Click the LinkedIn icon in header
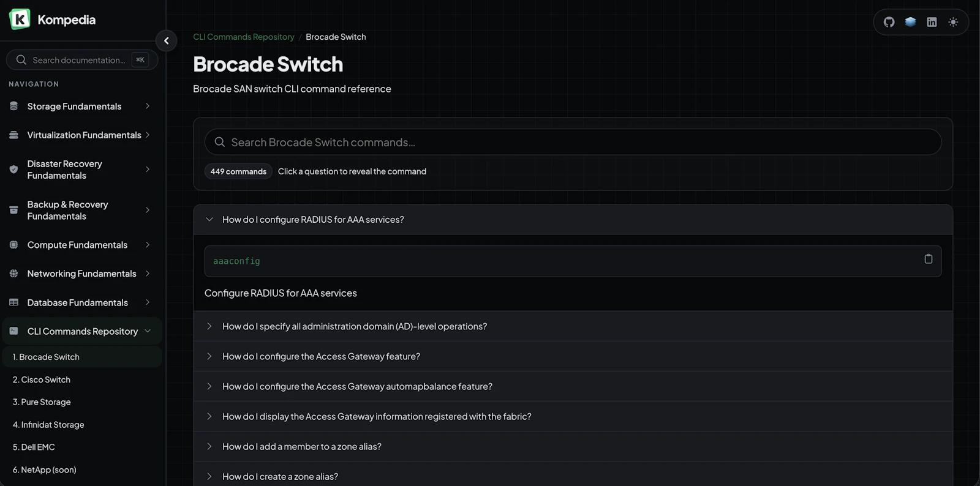980x486 pixels. tap(932, 22)
